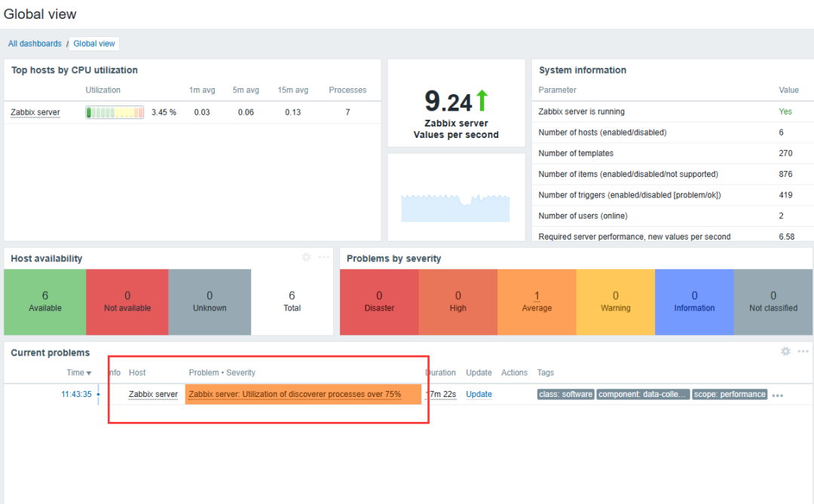
Task: Click the Average severity block showing 1
Action: point(537,301)
